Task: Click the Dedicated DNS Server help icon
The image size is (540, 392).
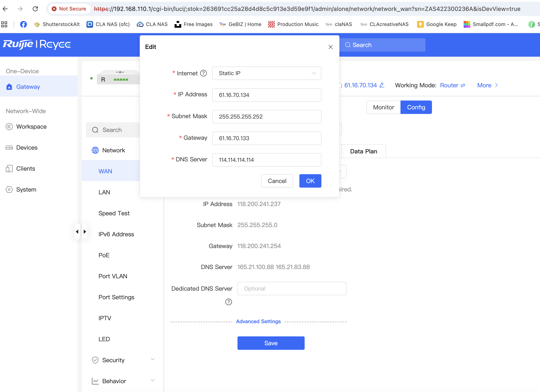Action: coord(228,302)
